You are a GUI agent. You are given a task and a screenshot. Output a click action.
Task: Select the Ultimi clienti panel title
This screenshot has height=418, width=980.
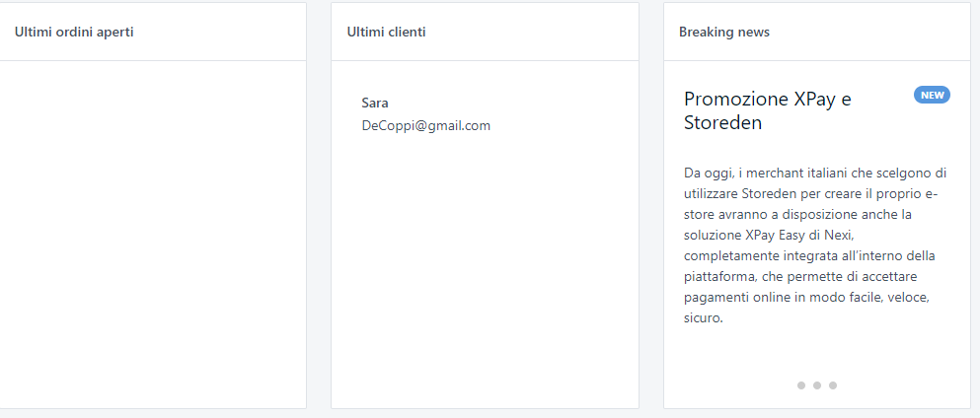pyautogui.click(x=386, y=32)
